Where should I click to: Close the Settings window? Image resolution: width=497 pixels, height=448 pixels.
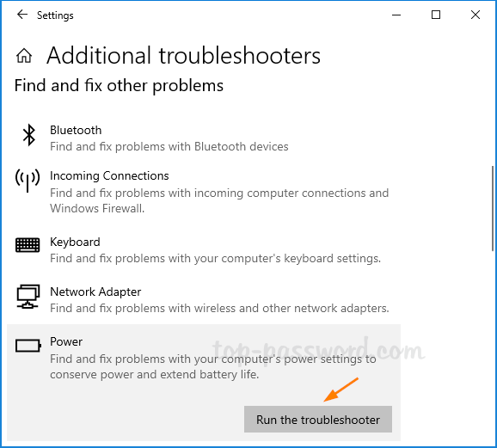coord(476,15)
